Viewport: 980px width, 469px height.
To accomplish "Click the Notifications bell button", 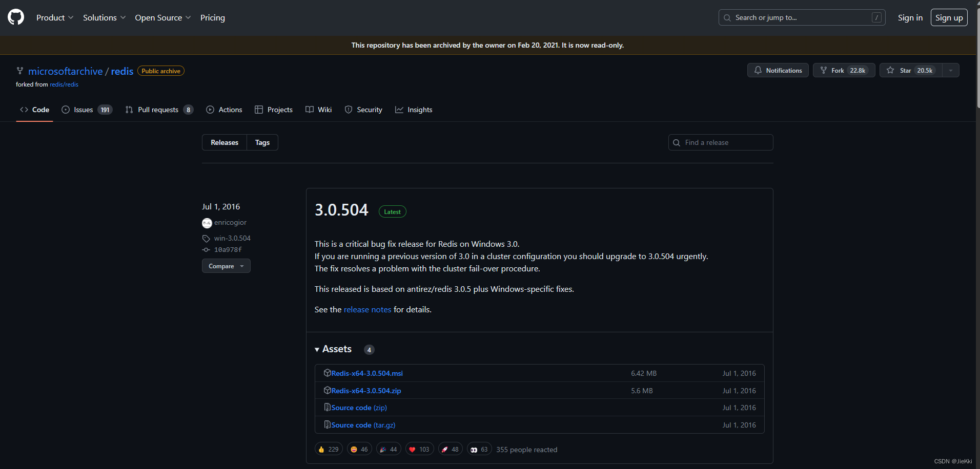I will tap(778, 70).
